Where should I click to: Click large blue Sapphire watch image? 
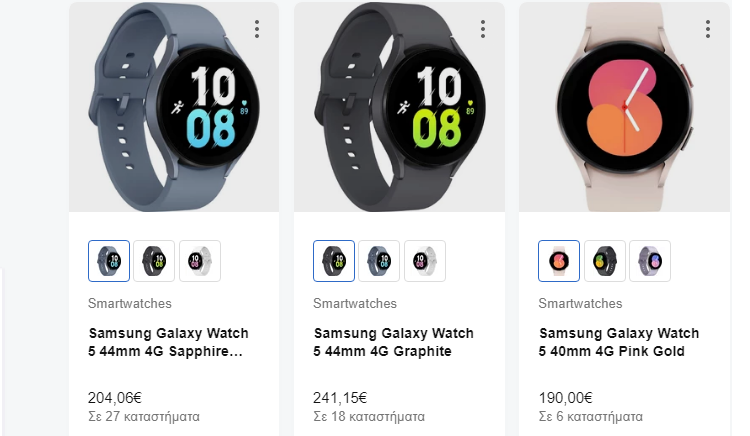point(174,107)
